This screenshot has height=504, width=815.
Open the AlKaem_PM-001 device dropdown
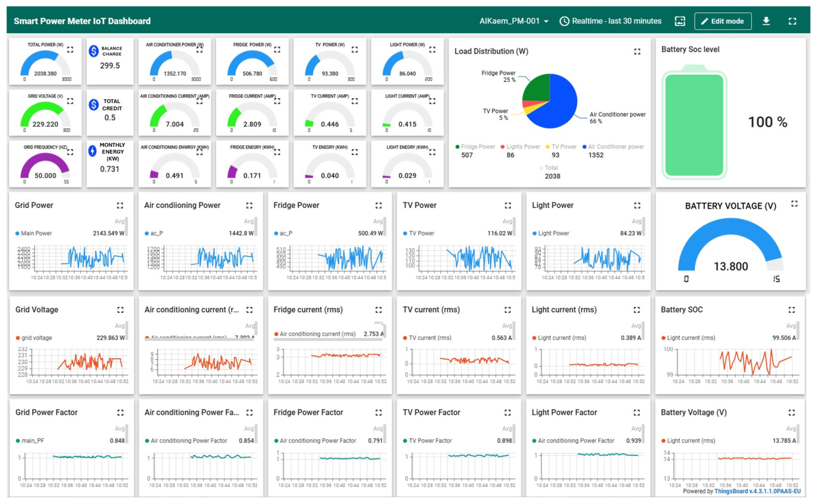pyautogui.click(x=514, y=21)
